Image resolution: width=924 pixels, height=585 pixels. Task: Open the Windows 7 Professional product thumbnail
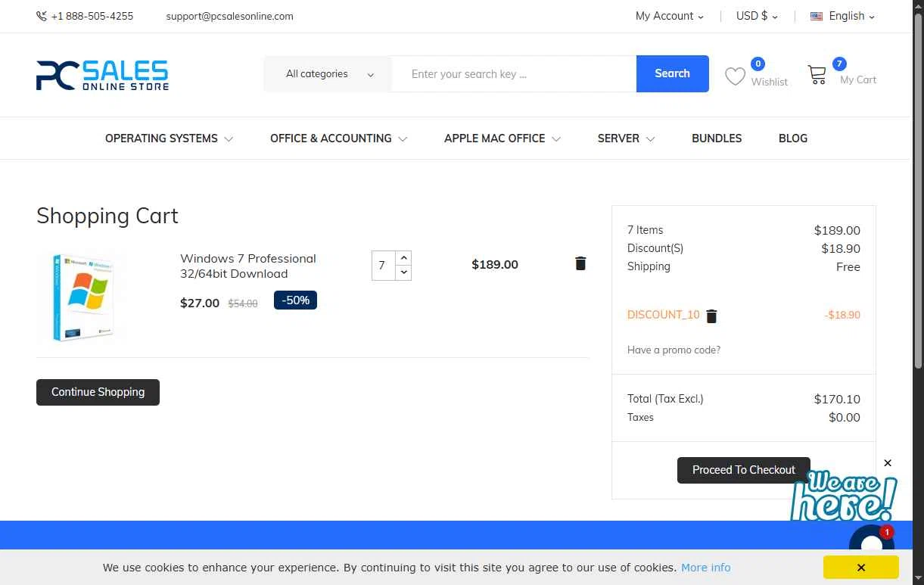(x=84, y=297)
